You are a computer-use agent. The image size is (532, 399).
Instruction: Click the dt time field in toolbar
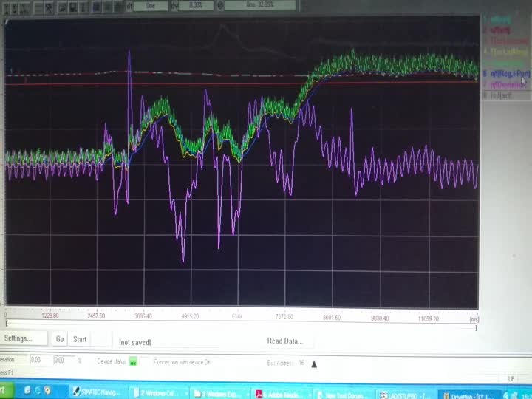(x=151, y=6)
